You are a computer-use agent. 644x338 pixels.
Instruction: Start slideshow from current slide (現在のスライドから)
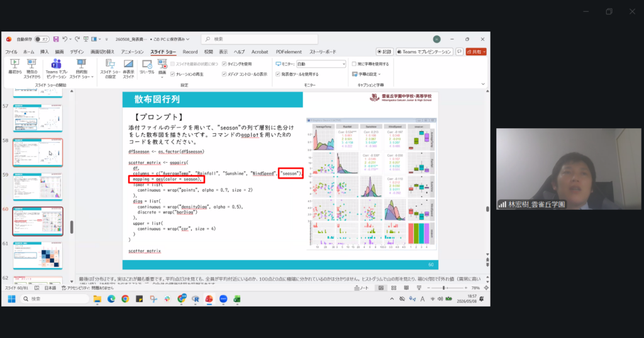tap(31, 68)
